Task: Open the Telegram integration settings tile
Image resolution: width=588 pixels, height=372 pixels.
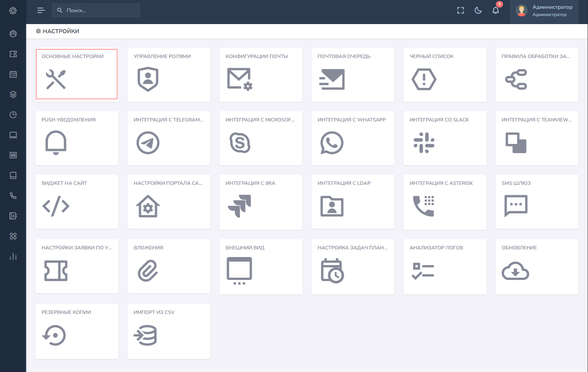Action: click(169, 138)
